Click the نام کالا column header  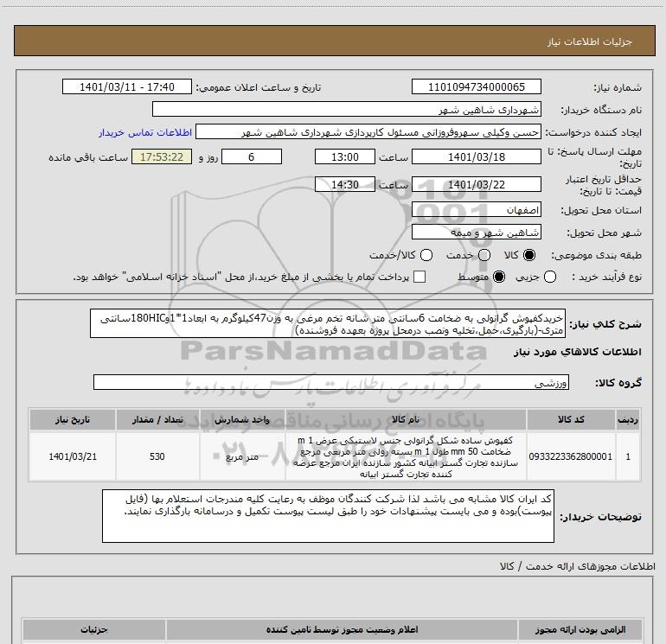406,419
